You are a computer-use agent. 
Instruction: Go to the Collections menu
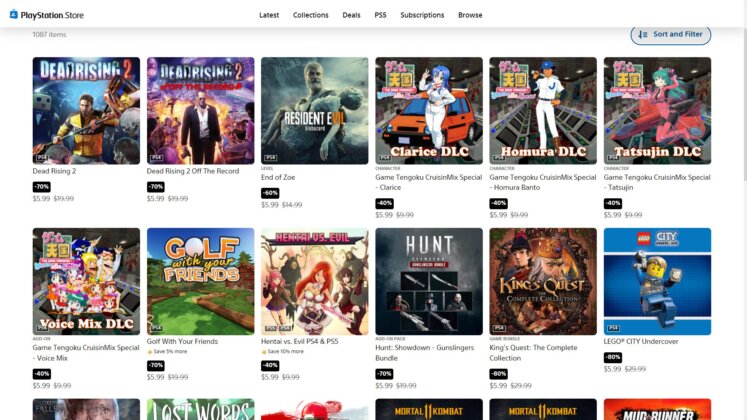click(311, 15)
